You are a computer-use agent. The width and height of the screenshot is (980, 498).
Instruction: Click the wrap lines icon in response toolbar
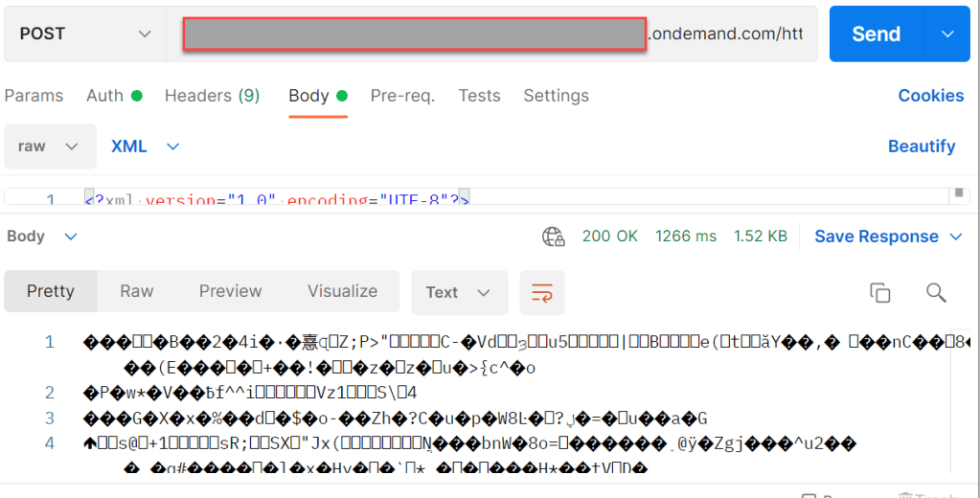(542, 293)
